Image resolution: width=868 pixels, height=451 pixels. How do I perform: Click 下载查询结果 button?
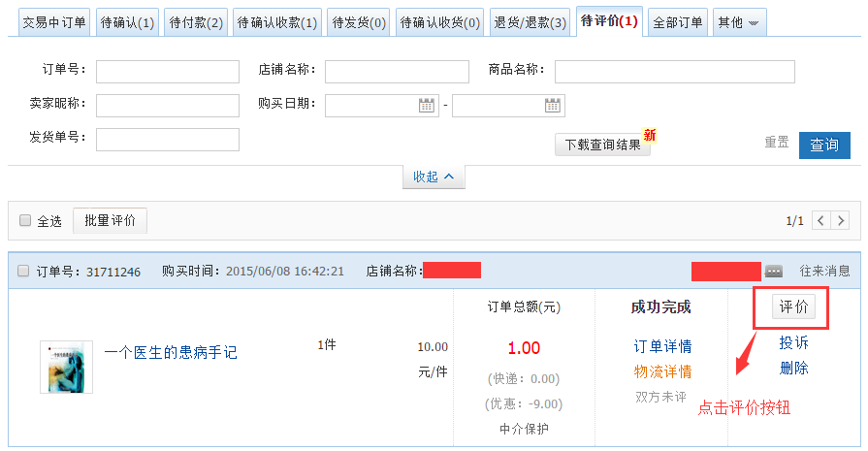[x=602, y=145]
